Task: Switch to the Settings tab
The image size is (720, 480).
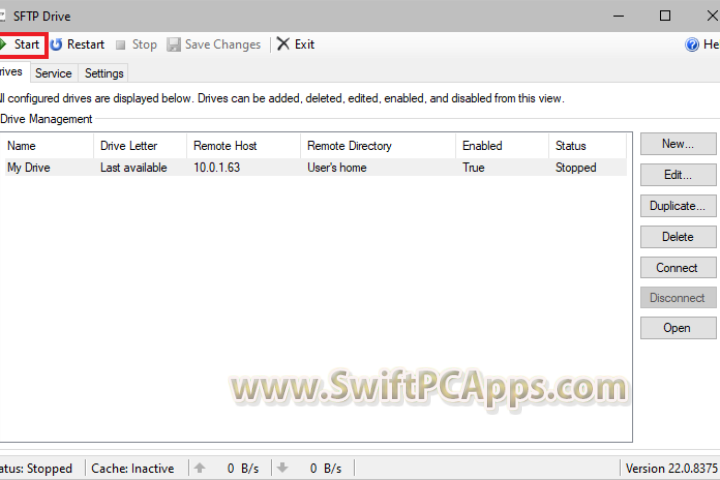Action: 104,73
